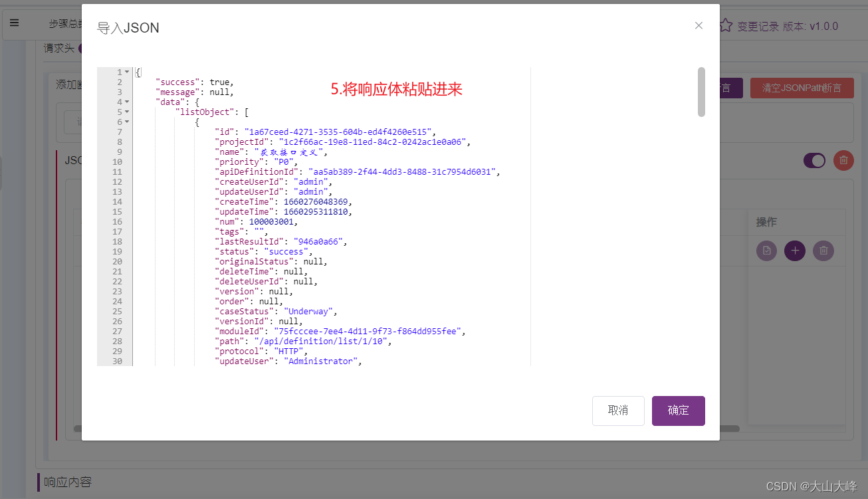This screenshot has width=868, height=499.
Task: Collapse the "data" object fold on line 4
Action: click(127, 102)
